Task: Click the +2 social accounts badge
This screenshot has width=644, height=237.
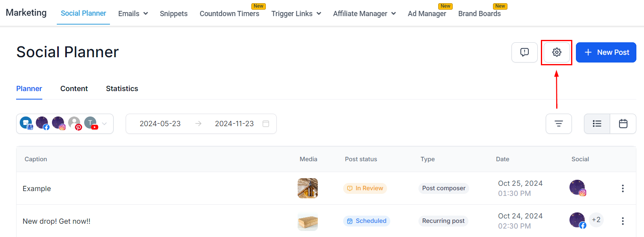Action: [x=596, y=220]
